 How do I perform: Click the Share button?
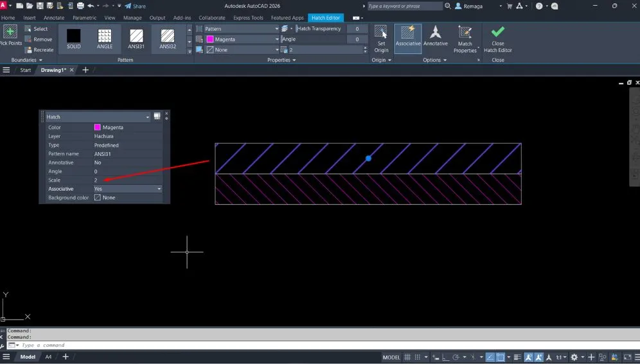(135, 6)
